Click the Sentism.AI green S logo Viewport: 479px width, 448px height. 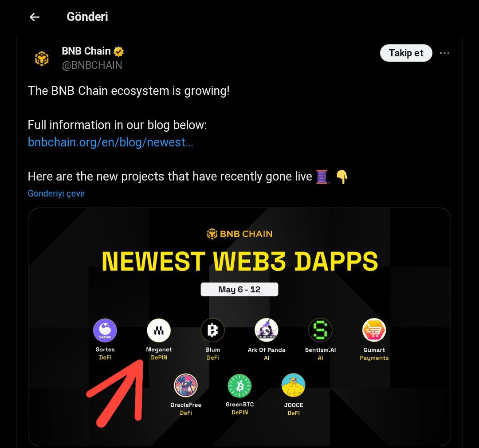[x=320, y=330]
